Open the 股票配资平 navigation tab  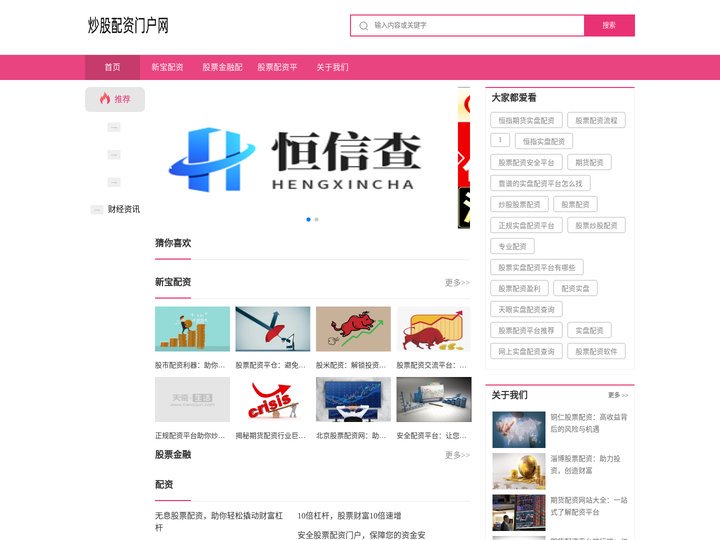277,67
